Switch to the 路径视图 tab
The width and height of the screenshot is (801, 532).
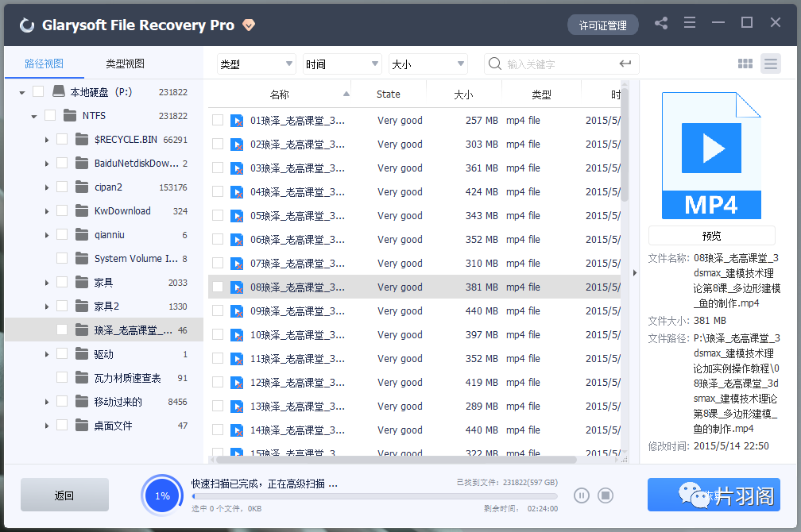(x=44, y=64)
